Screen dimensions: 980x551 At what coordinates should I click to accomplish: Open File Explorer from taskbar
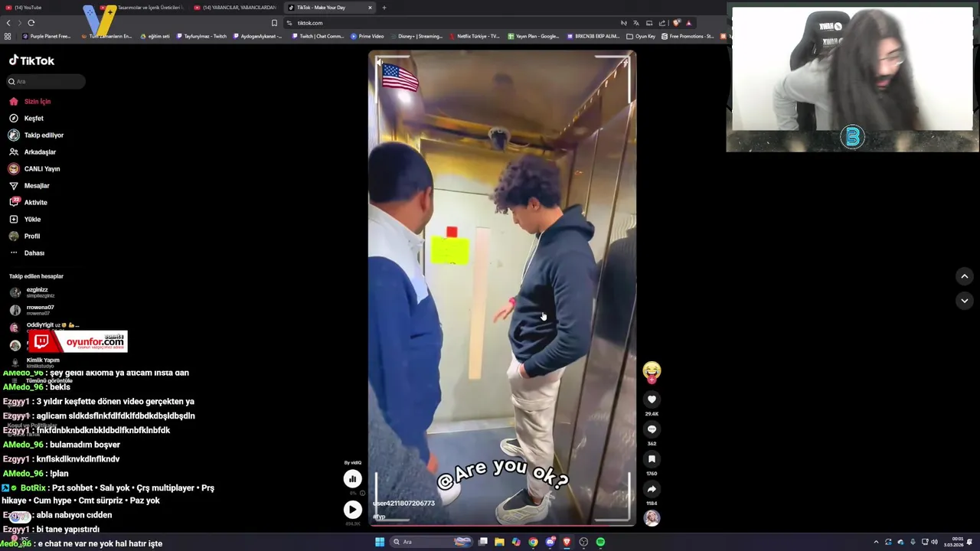coord(499,542)
